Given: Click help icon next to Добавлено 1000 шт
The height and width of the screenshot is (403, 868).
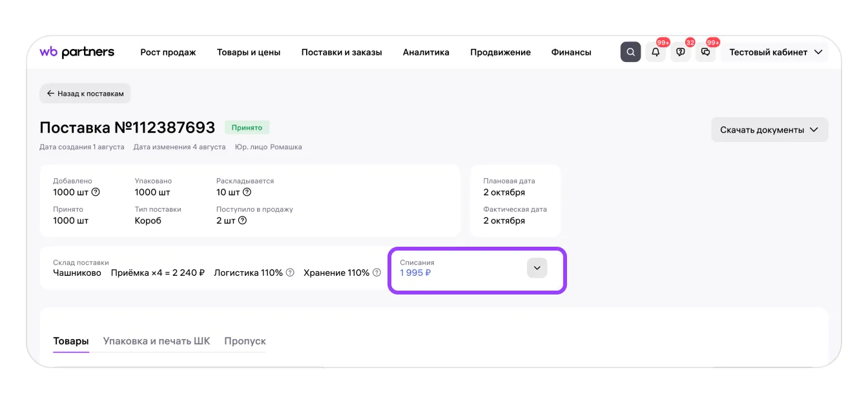Looking at the screenshot, I should pyautogui.click(x=96, y=192).
